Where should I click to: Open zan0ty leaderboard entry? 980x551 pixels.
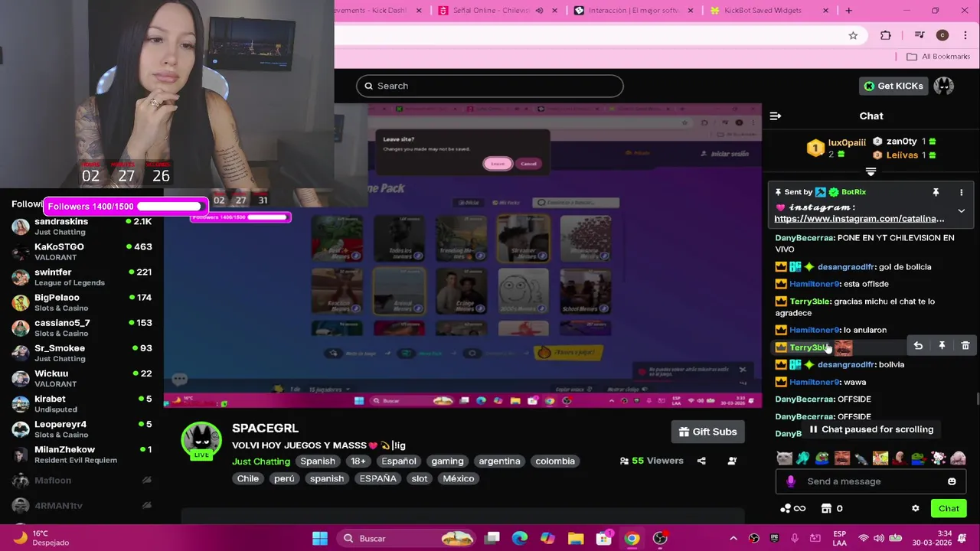tap(905, 142)
